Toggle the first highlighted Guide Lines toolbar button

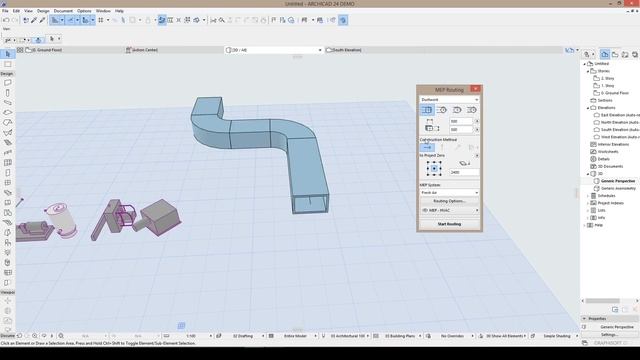pos(55,20)
